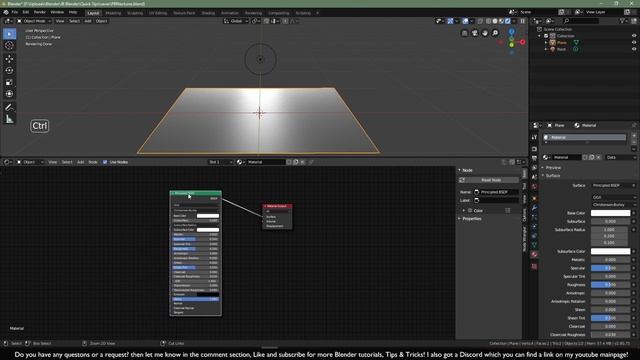The image size is (640, 360).
Task: Toggle camera view icon in viewport
Action: [474, 33]
